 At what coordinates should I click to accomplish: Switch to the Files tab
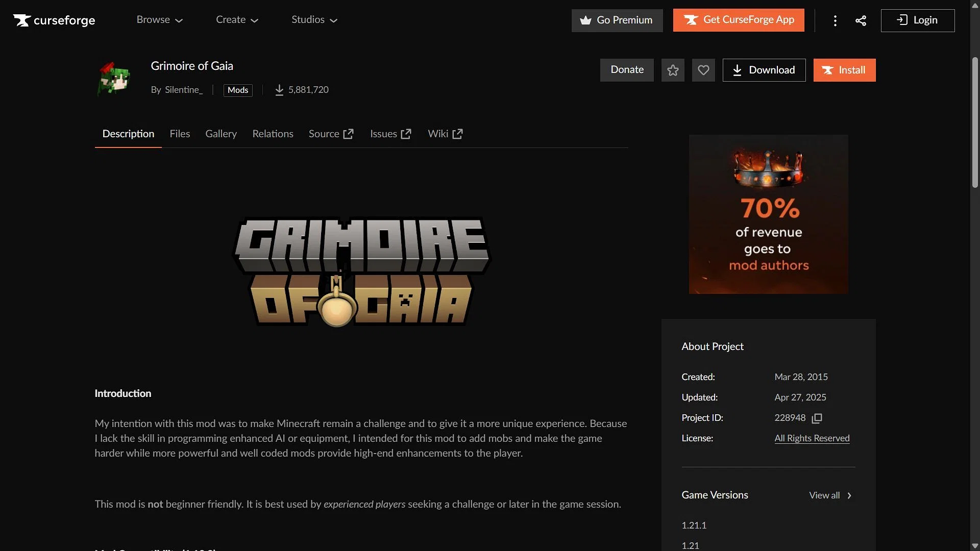pyautogui.click(x=180, y=134)
